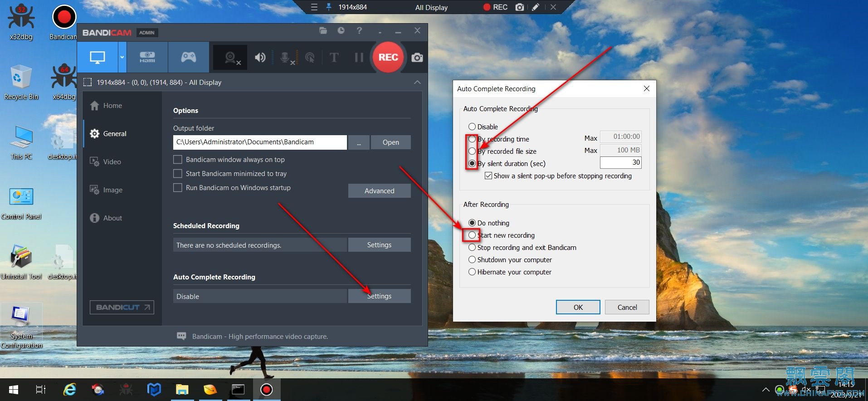Open Internet Explorer from taskbar
868x401 pixels.
(69, 390)
